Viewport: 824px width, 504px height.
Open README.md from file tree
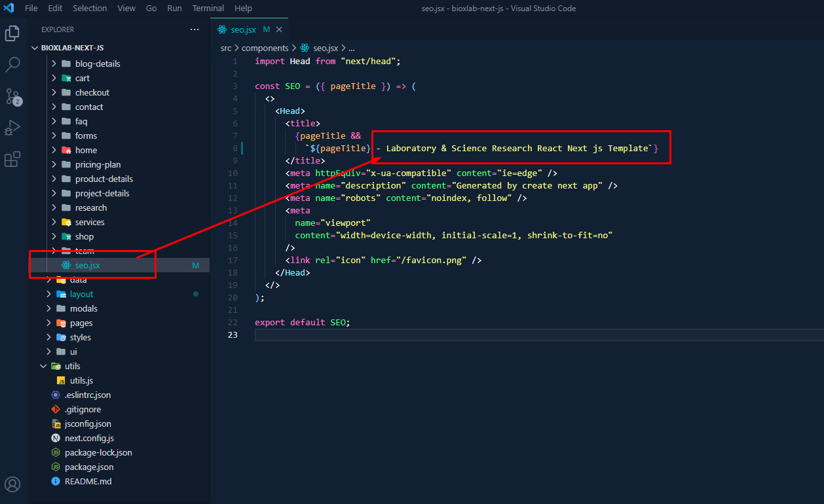(88, 481)
